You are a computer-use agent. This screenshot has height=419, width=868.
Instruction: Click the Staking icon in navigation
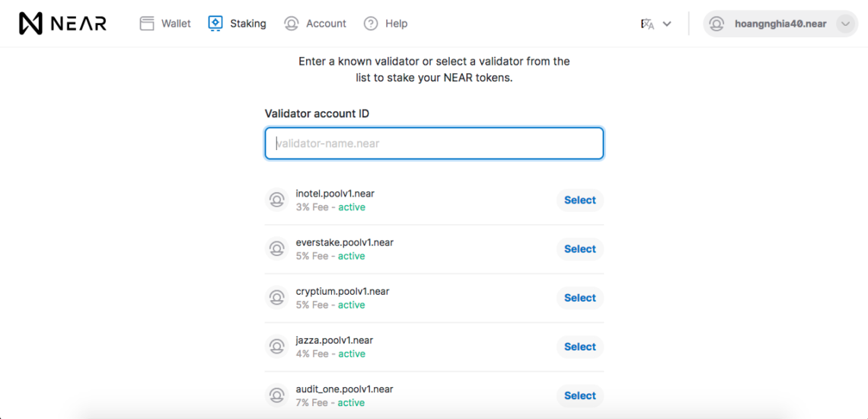[215, 24]
